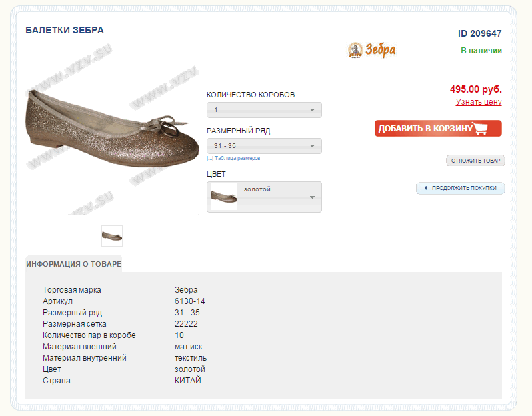Click the left arrow on Продолжить покупки
This screenshot has height=416, width=532.
tap(425, 188)
